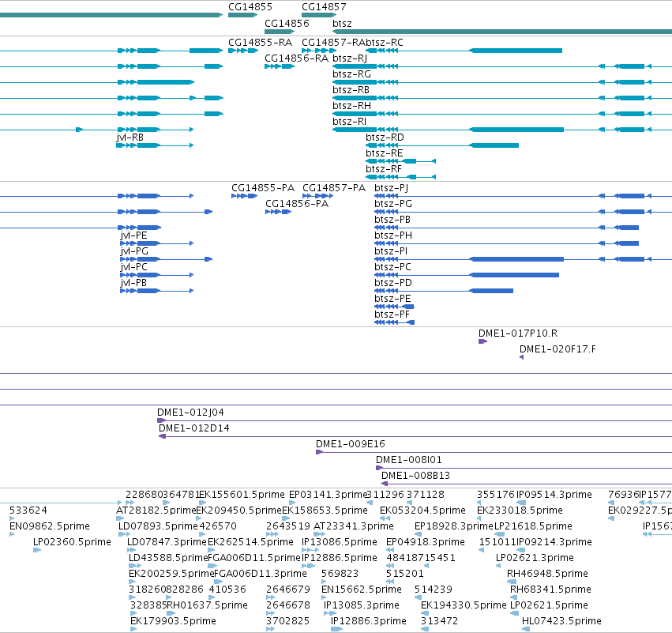Select the btsz-RD transcript label
Viewport: 672px width, 633px height.
click(385, 138)
